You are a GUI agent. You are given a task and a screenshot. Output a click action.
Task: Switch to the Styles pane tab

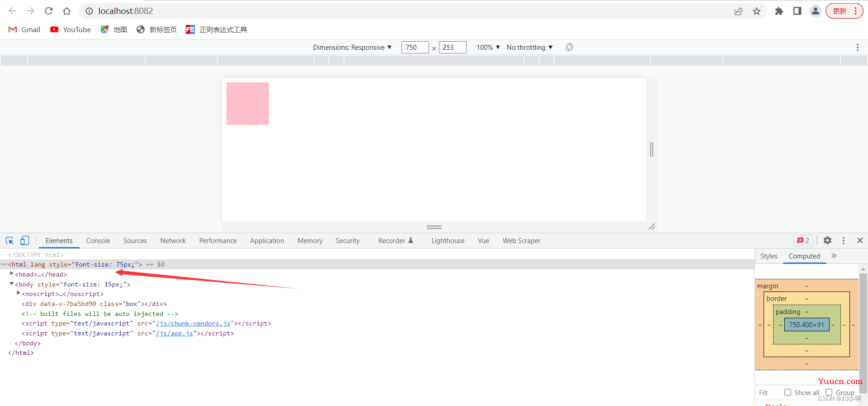(x=769, y=256)
